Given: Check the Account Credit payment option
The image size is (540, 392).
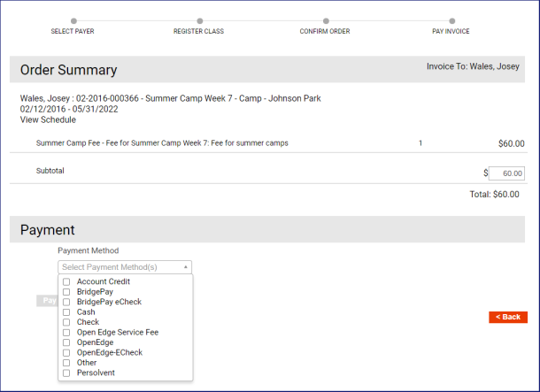Looking at the screenshot, I should tap(66, 282).
